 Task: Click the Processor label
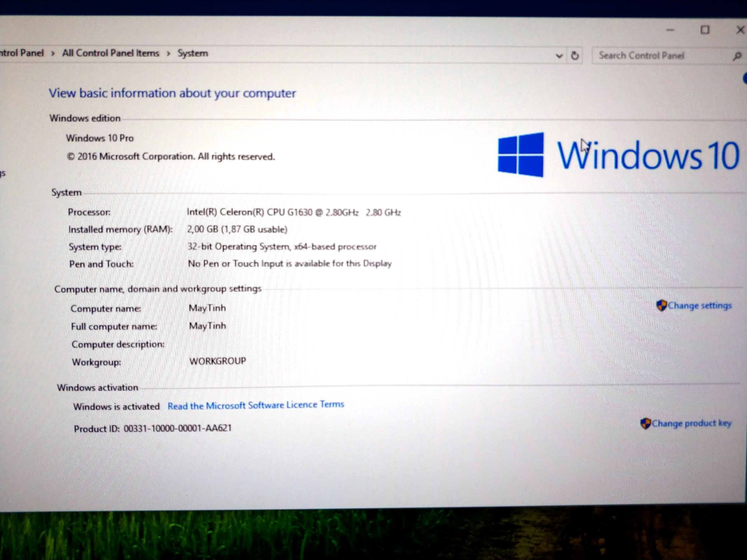tap(89, 212)
